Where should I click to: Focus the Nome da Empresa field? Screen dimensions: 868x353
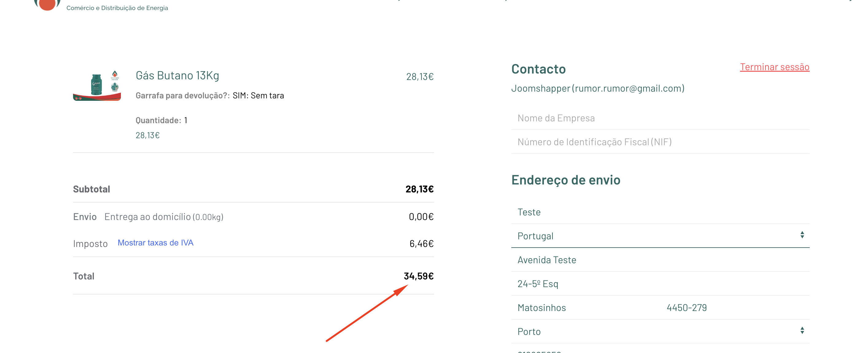point(660,118)
